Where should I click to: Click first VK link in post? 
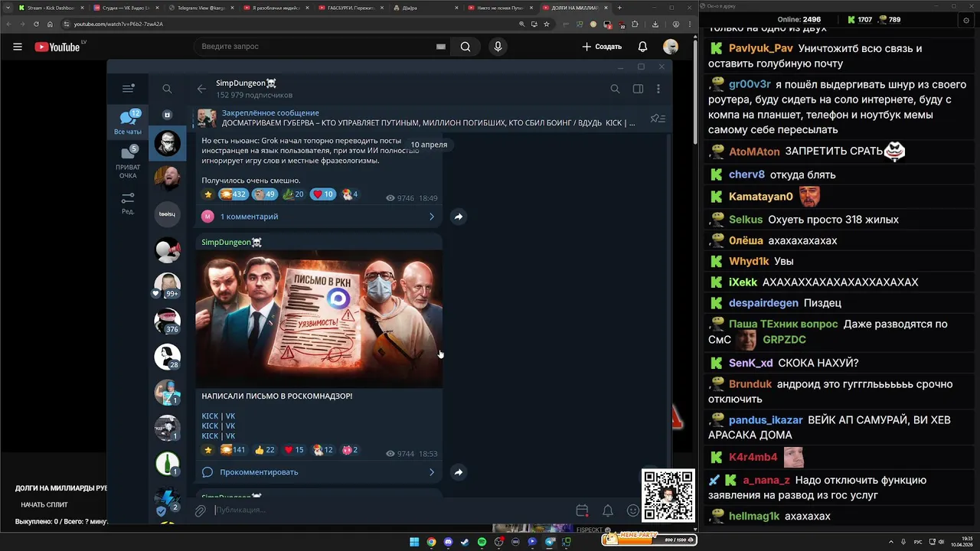point(230,416)
